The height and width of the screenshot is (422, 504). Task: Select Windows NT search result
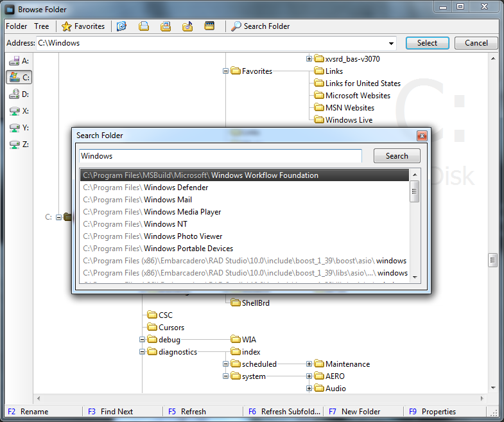click(245, 224)
